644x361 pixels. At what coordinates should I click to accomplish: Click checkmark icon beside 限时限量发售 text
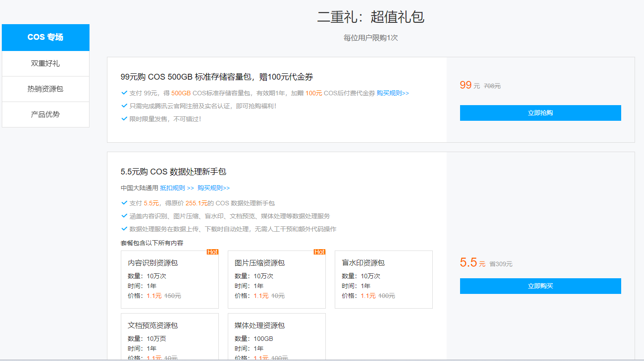124,119
